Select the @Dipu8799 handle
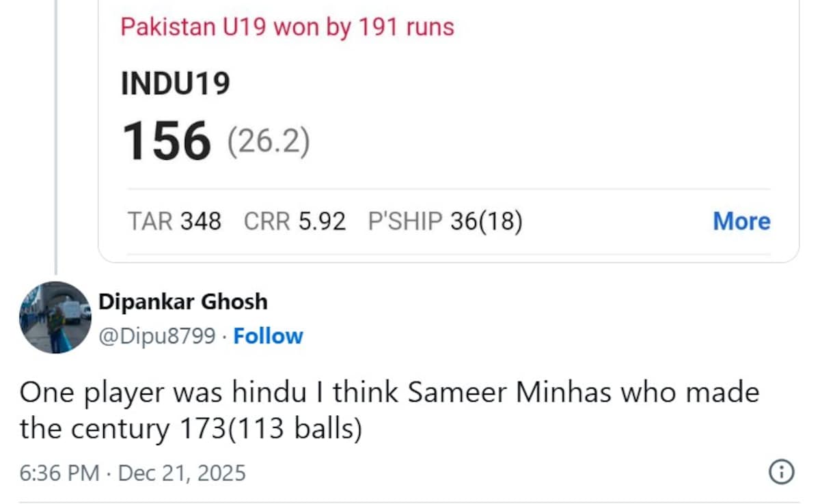The height and width of the screenshot is (504, 820). click(157, 336)
